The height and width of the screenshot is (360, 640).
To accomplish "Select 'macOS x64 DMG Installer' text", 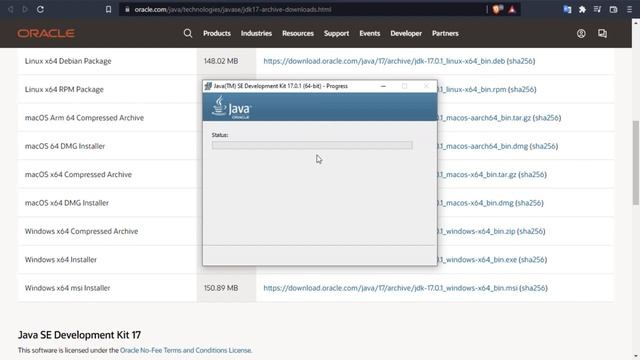I will pyautogui.click(x=67, y=203).
